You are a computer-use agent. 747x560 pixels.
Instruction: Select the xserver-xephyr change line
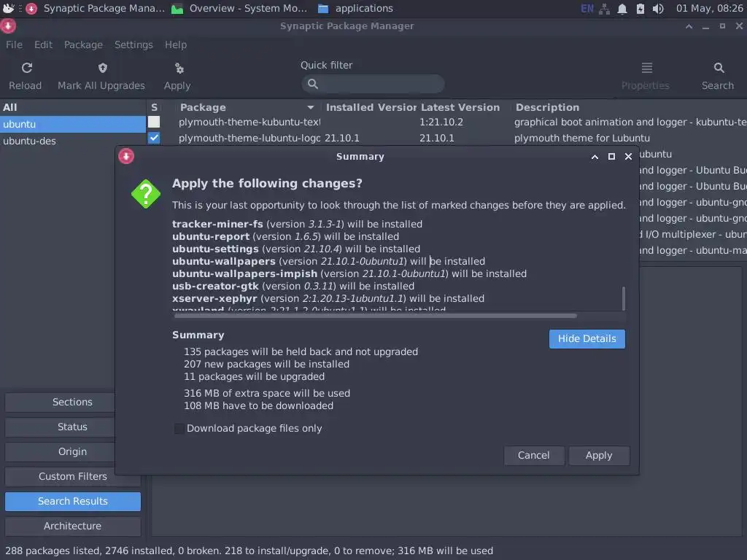click(328, 298)
